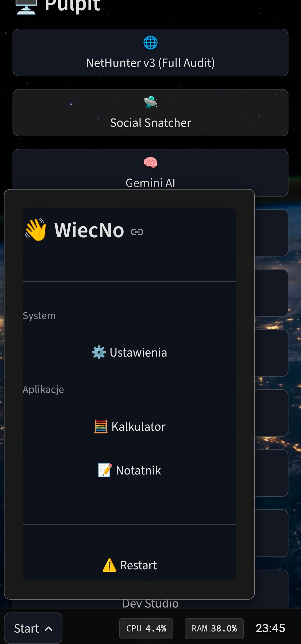Open Ustawienia from the System section
The image size is (301, 644).
point(129,352)
